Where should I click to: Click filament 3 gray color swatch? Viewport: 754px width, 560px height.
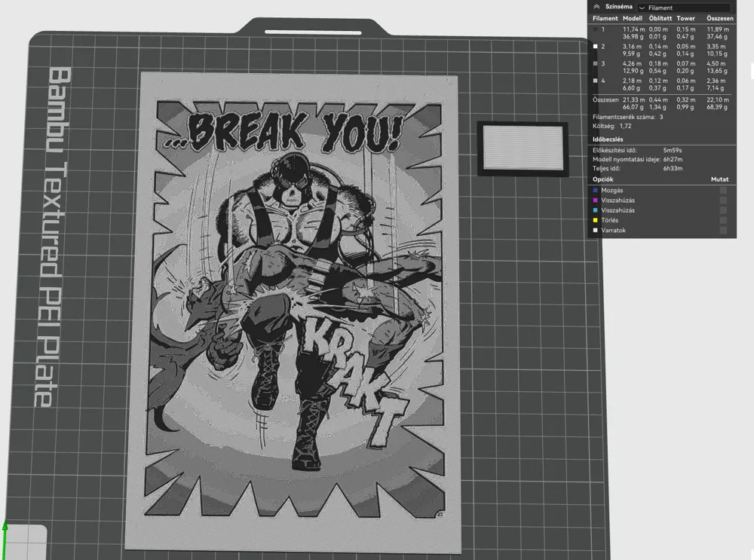[x=596, y=63]
